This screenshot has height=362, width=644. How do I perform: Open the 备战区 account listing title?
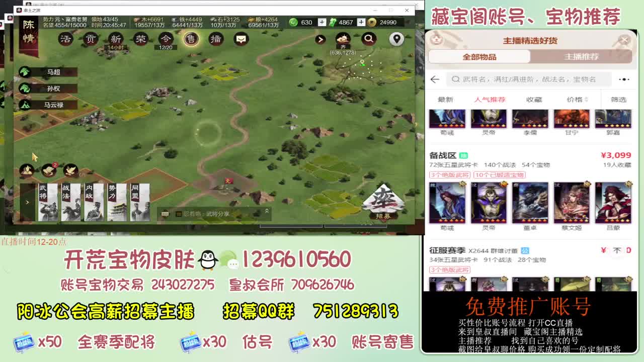pos(443,155)
